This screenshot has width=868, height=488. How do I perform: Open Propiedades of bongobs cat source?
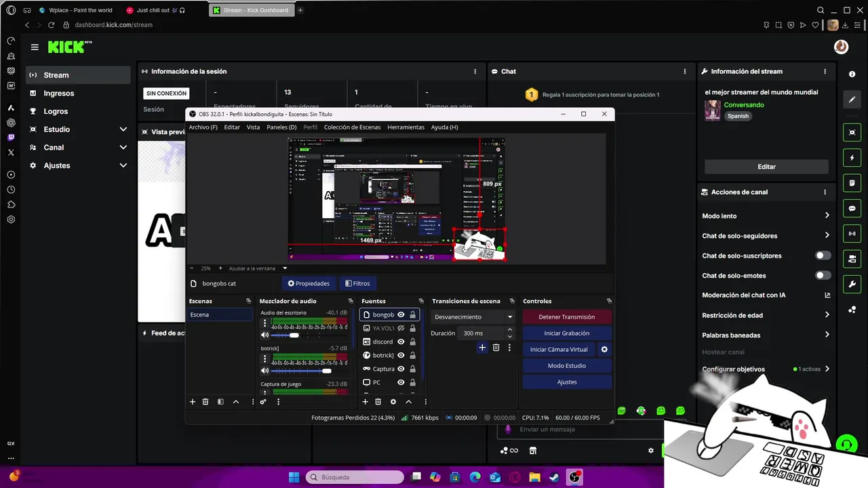(309, 283)
